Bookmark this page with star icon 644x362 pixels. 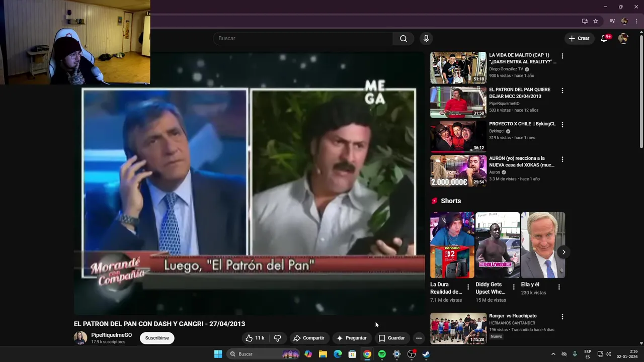(x=596, y=21)
